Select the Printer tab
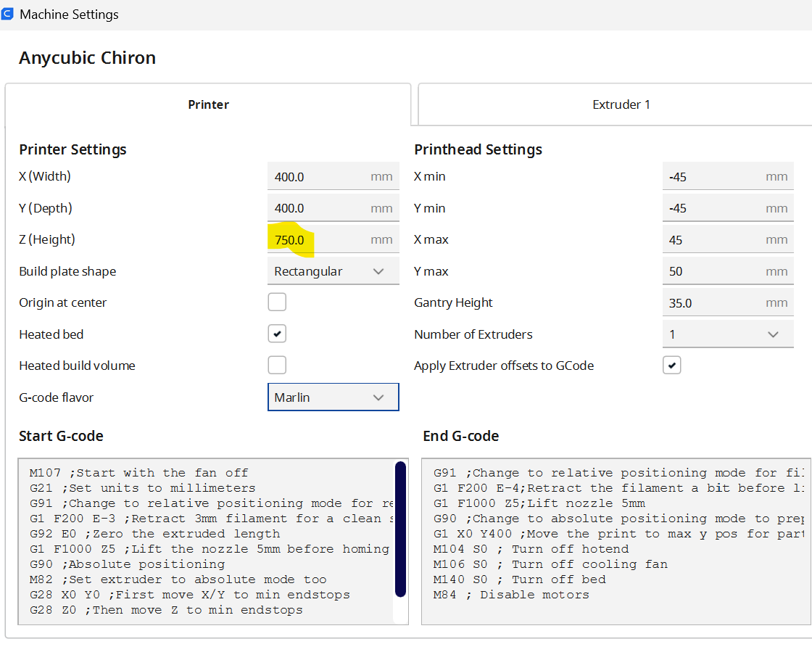 point(208,104)
